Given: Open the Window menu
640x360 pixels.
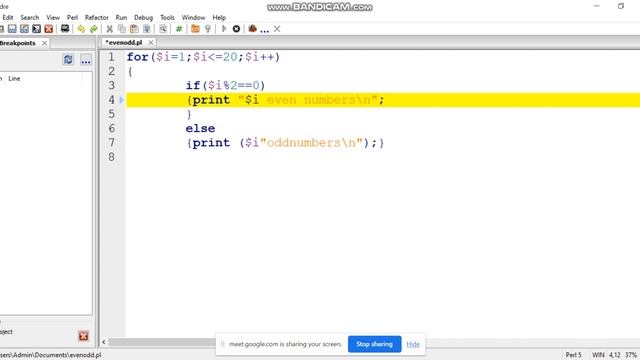Looking at the screenshot, I should tap(193, 18).
